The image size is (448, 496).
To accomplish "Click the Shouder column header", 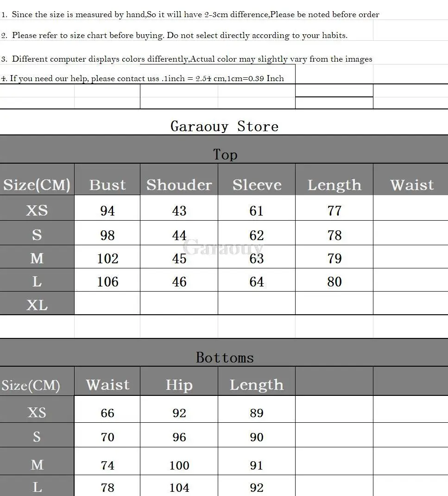I will click(x=179, y=184).
